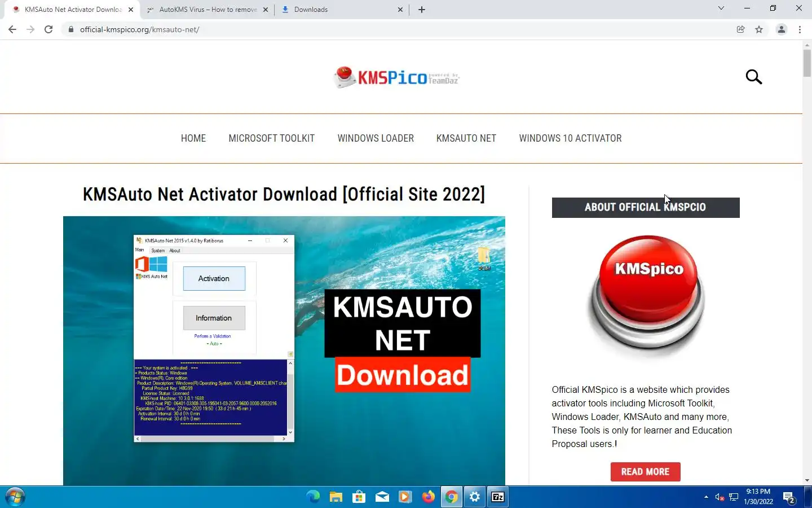
Task: Bookmark this page with the star
Action: pos(759,29)
